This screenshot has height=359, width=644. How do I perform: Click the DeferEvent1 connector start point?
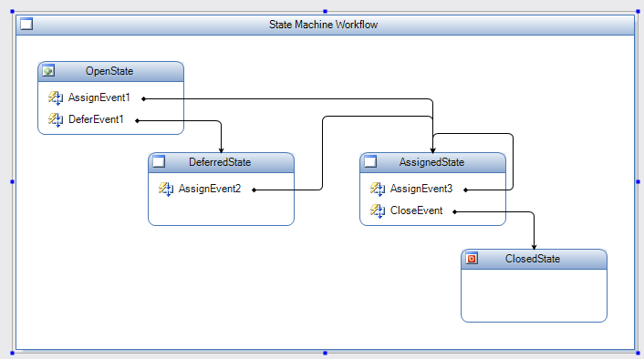click(137, 120)
